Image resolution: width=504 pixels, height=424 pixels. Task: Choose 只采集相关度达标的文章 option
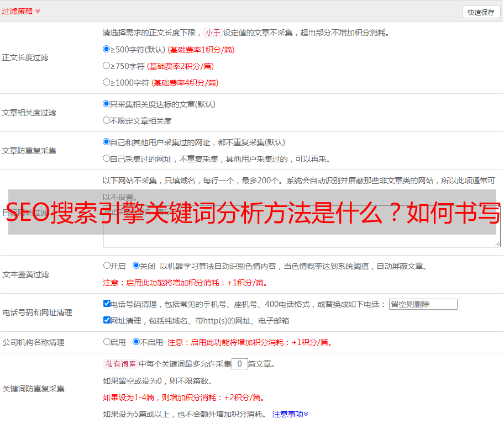pyautogui.click(x=107, y=104)
